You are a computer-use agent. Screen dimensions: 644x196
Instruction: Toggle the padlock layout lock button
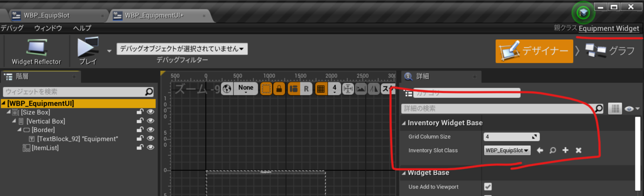tap(279, 89)
